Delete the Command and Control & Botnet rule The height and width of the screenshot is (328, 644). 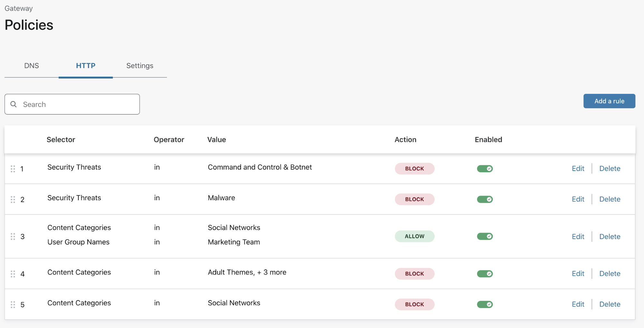tap(610, 169)
